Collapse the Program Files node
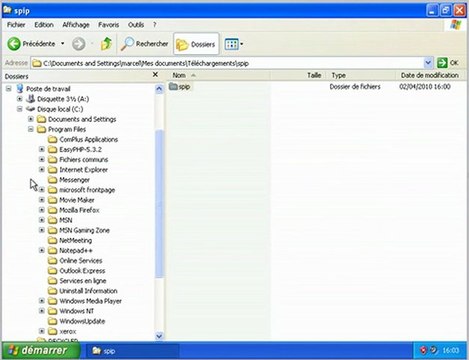 point(31,129)
